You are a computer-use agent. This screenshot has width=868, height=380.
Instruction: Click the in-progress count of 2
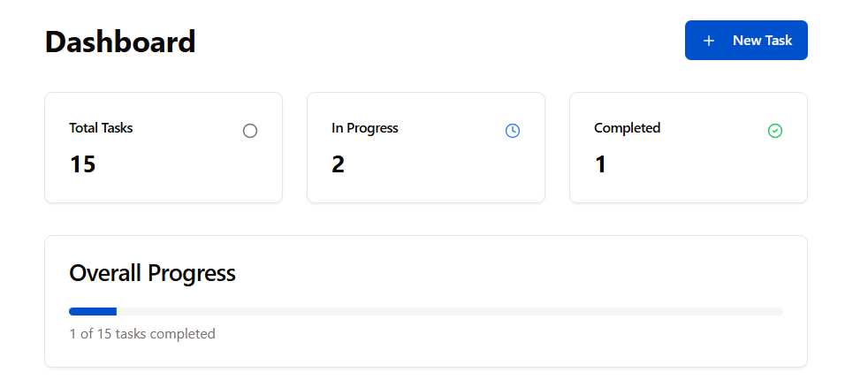339,164
